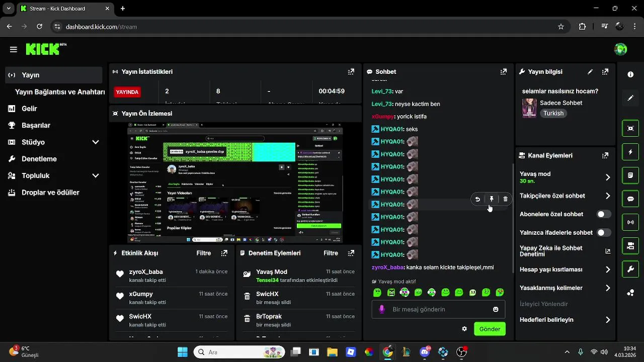Toggle the note/moderation log widget in right sidebar
The image size is (644, 362).
630,175
